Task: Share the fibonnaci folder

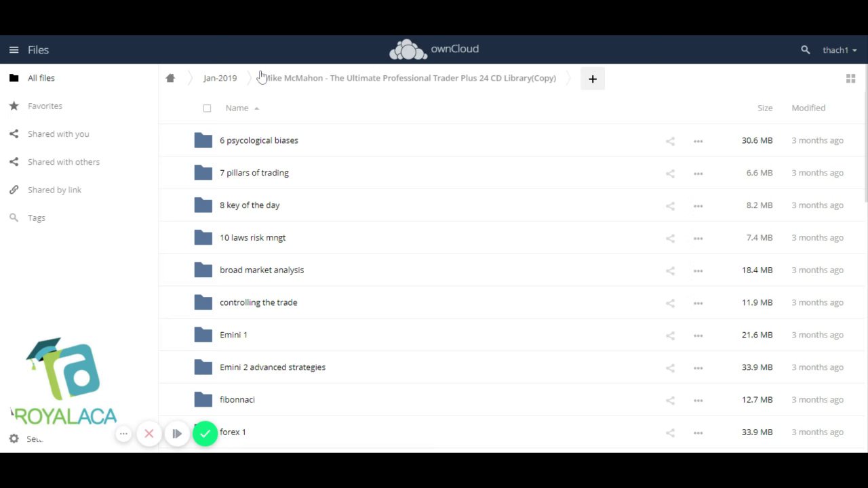Action: 670,401
